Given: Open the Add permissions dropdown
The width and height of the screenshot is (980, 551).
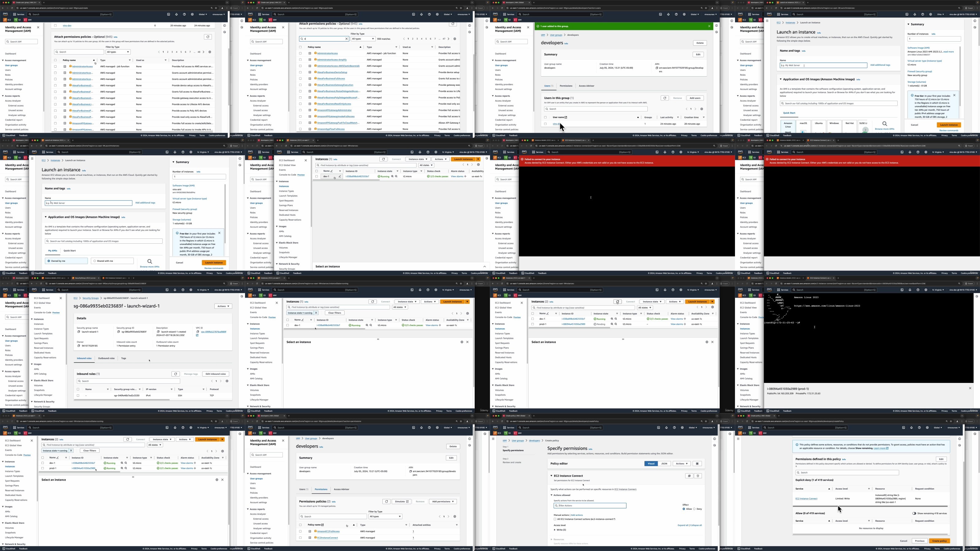Looking at the screenshot, I should coord(443,502).
